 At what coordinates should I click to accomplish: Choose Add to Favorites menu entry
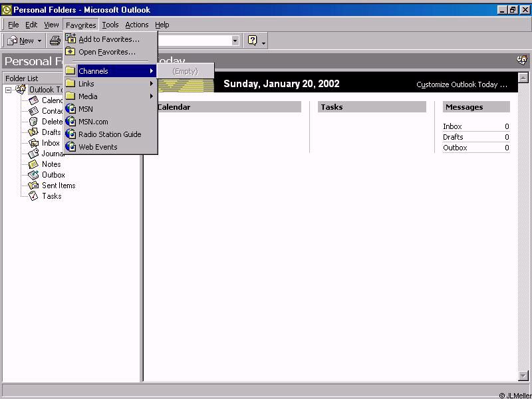pos(110,39)
